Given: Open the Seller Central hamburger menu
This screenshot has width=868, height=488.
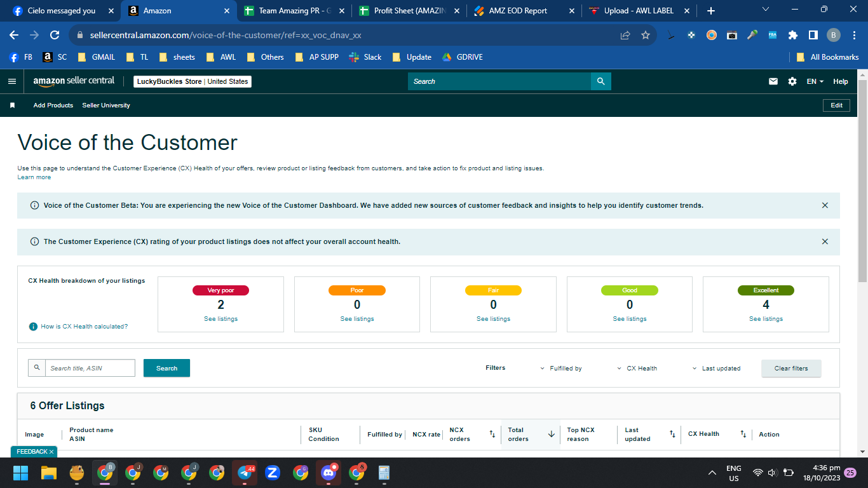Looking at the screenshot, I should (x=11, y=81).
